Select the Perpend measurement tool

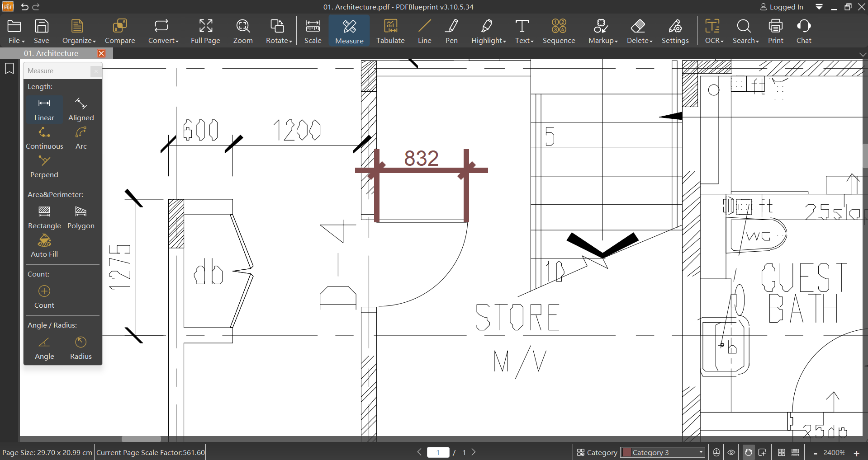click(x=44, y=166)
